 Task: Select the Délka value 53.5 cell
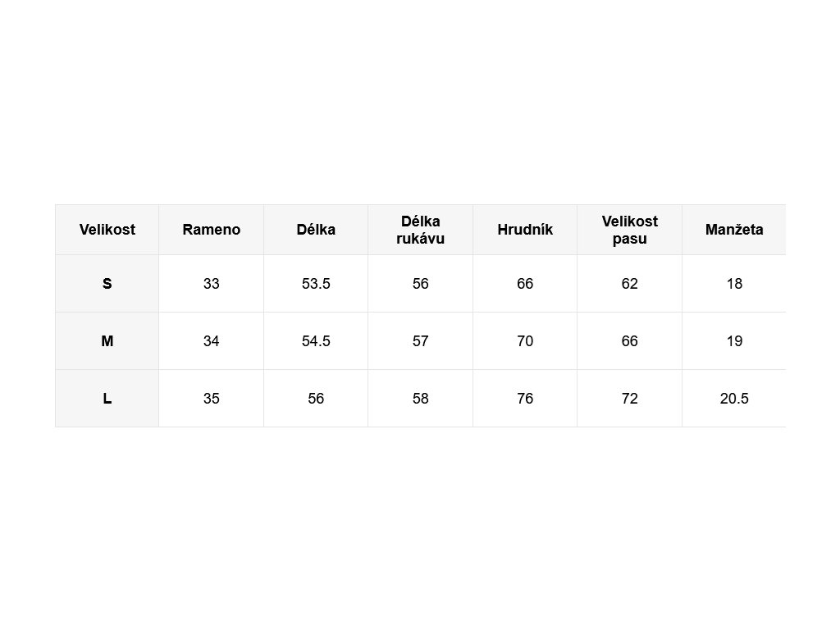click(316, 284)
